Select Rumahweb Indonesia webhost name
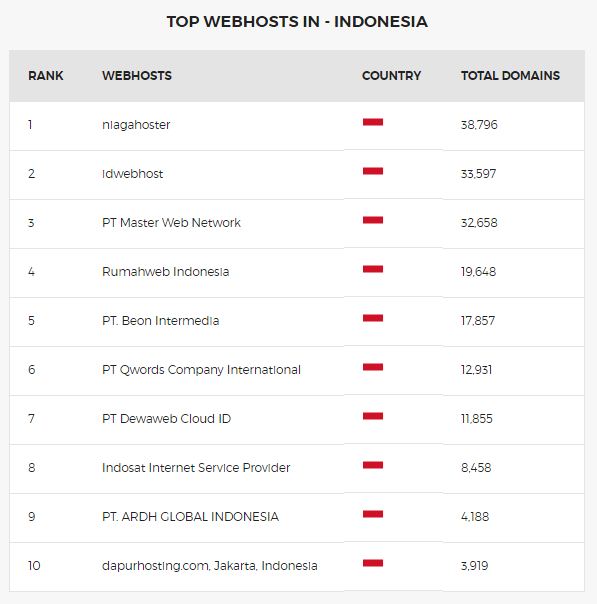Screen dimensions: 597x604 coord(166,272)
